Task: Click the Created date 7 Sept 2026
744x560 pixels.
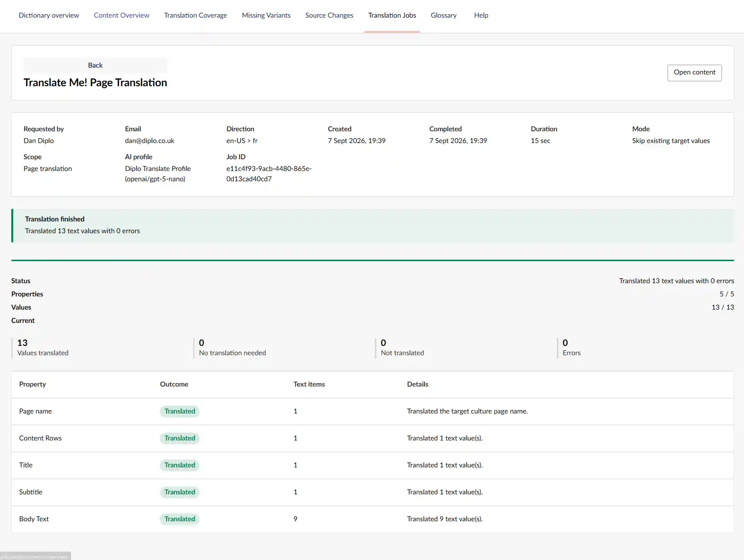Action: coord(357,141)
